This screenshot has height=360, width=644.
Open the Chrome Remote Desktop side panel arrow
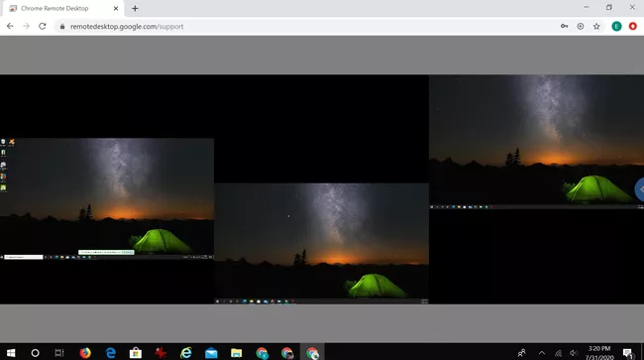coord(640,189)
